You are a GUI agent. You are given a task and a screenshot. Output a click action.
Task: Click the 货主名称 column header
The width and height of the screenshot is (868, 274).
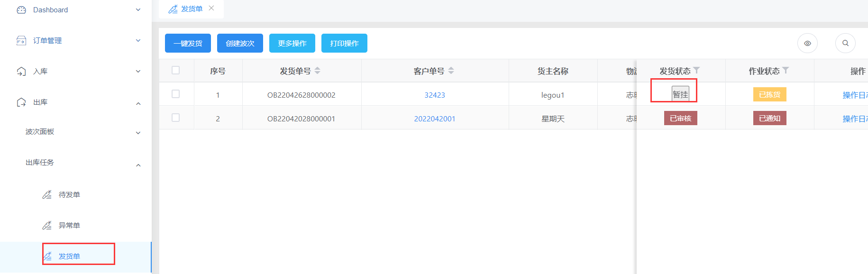click(553, 71)
